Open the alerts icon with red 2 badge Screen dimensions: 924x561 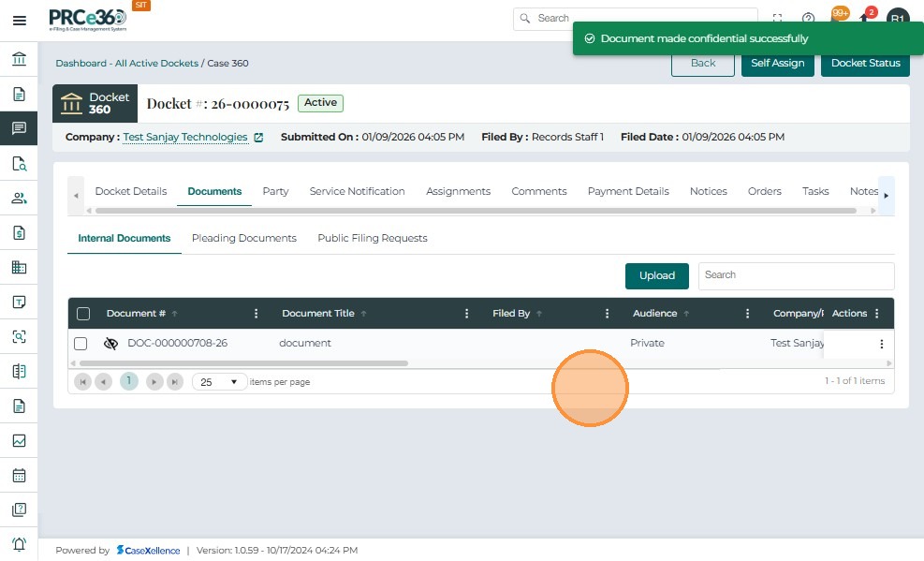click(x=866, y=17)
